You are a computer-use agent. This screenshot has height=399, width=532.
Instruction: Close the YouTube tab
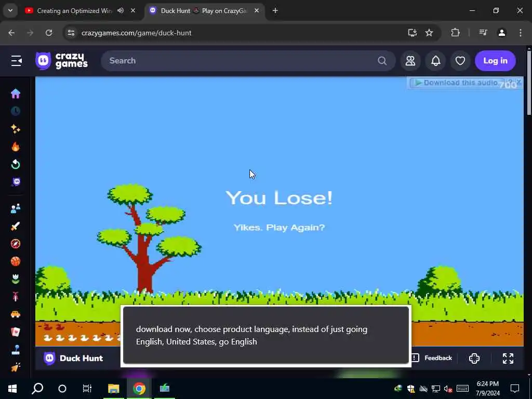pos(133,10)
